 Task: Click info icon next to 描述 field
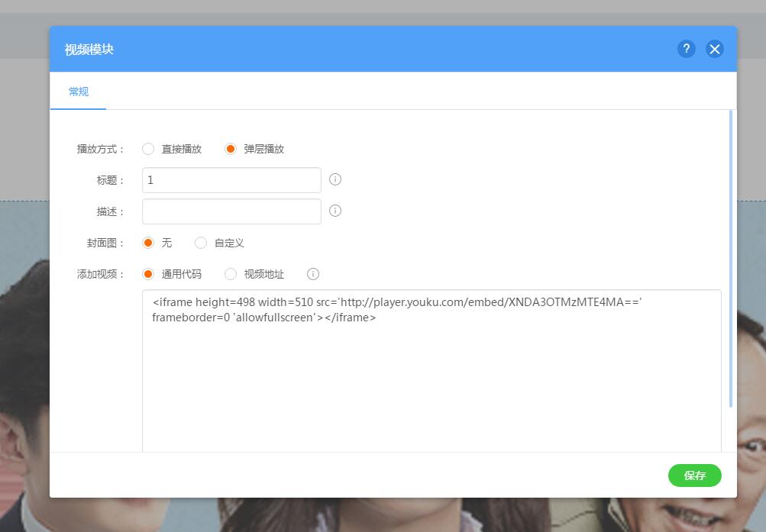tap(335, 211)
